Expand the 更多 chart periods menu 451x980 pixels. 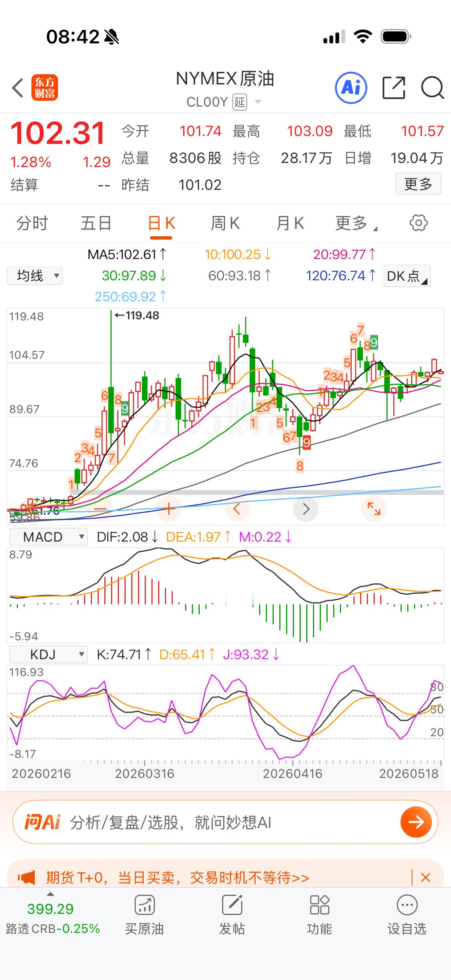tap(356, 223)
